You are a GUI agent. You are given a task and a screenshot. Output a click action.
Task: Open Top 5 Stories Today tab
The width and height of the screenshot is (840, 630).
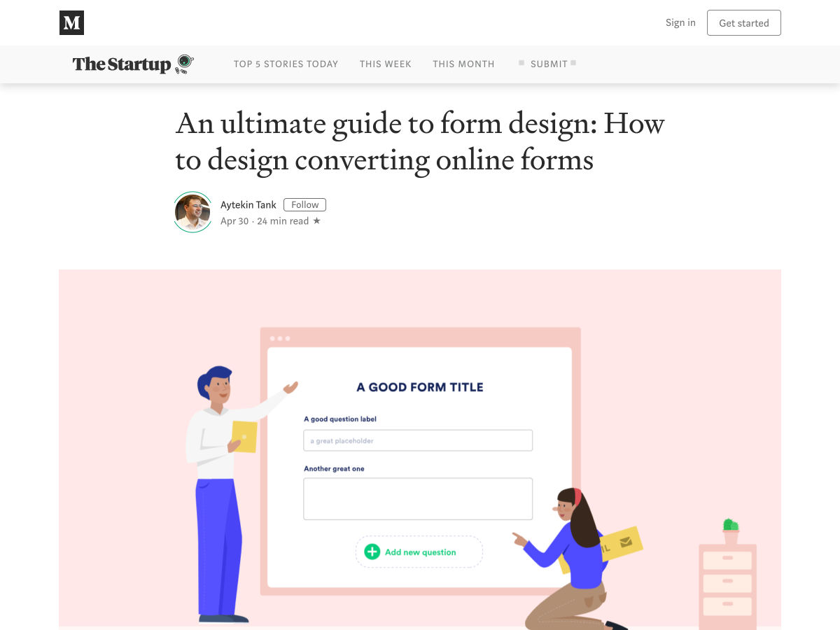click(x=286, y=64)
